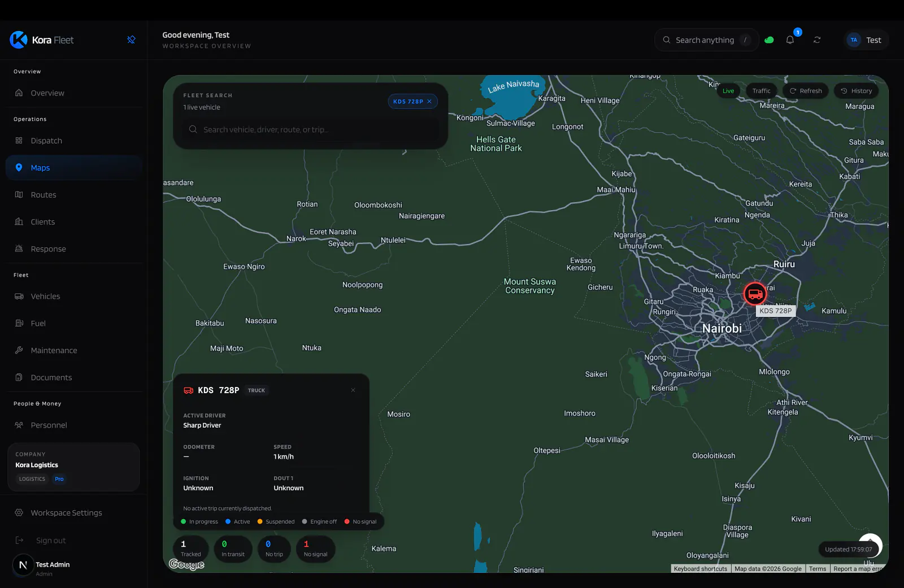Open the Clients page
The width and height of the screenshot is (904, 588).
point(74,222)
